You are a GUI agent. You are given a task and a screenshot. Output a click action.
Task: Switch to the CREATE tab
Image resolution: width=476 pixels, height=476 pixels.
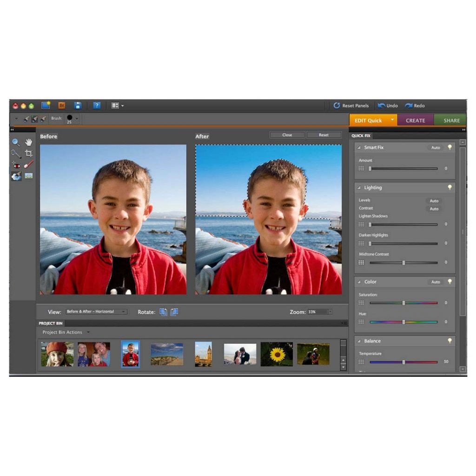(415, 120)
